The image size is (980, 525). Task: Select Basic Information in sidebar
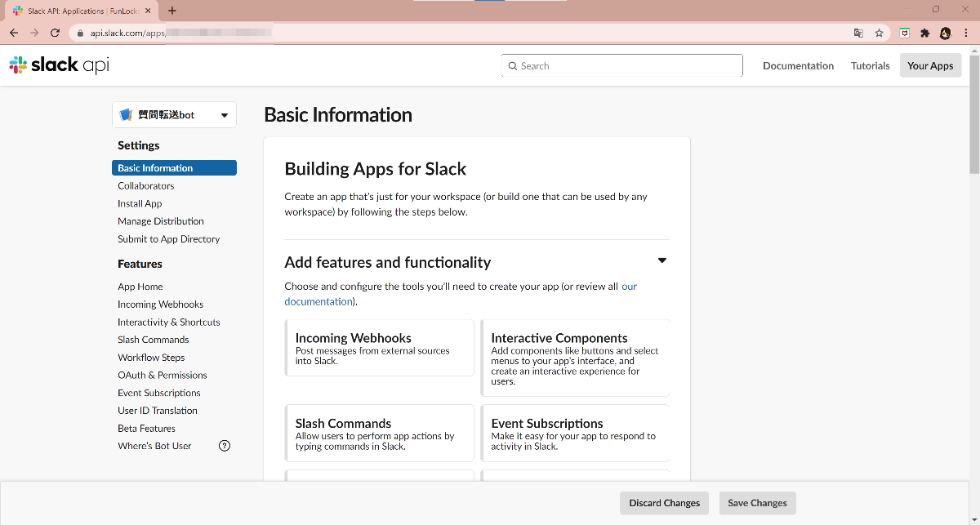coord(174,168)
